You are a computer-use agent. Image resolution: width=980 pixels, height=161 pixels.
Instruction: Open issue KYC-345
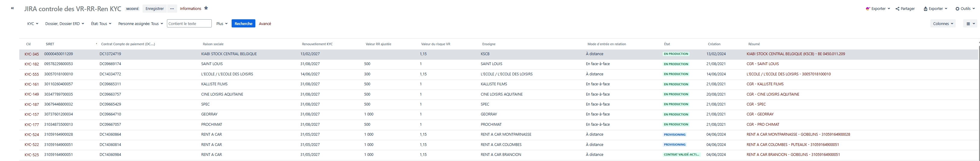[x=32, y=54]
